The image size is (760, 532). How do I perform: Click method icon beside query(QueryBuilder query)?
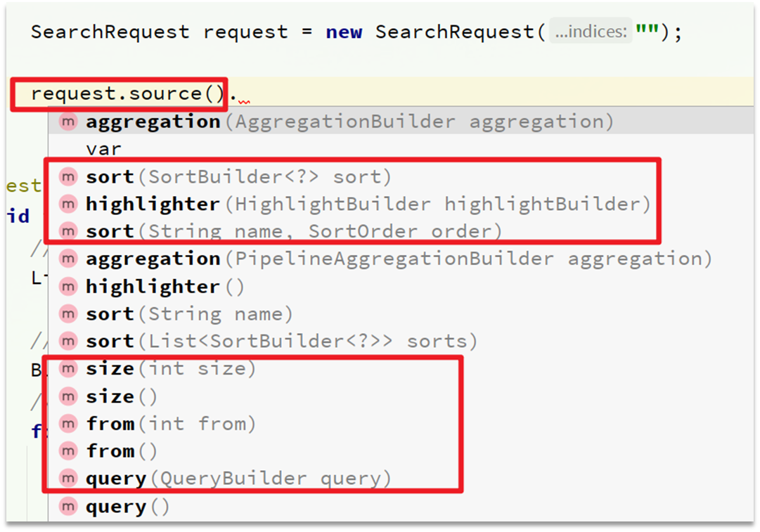tap(68, 479)
